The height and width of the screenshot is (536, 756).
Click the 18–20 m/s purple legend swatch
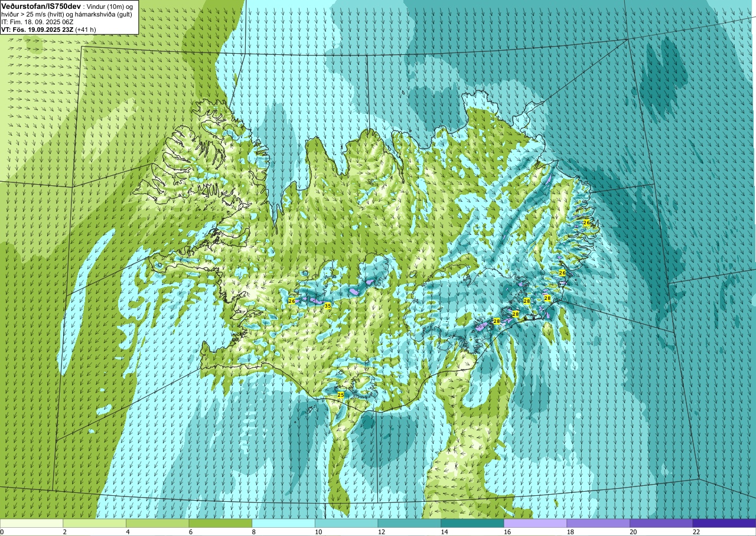(598, 523)
